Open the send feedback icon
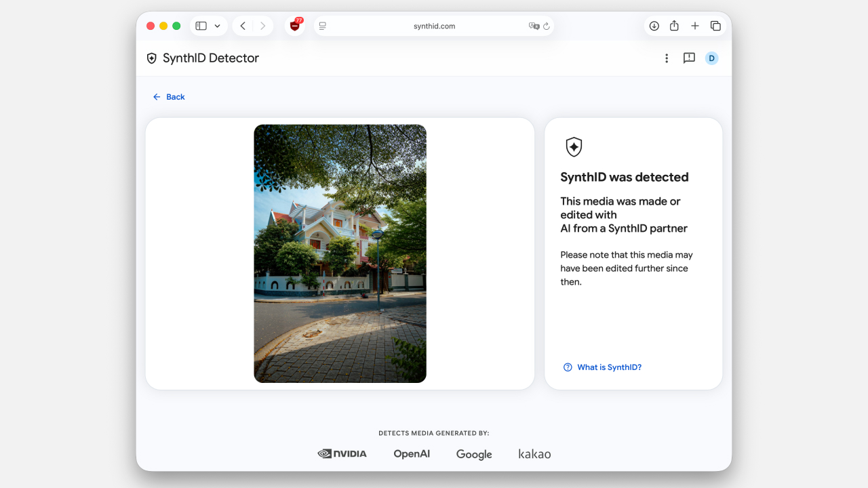868x488 pixels. click(689, 58)
